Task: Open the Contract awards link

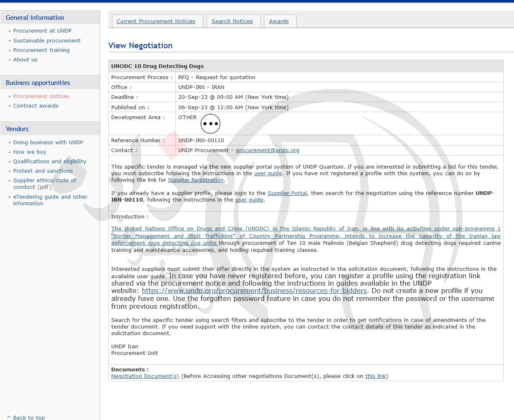Action: point(35,106)
